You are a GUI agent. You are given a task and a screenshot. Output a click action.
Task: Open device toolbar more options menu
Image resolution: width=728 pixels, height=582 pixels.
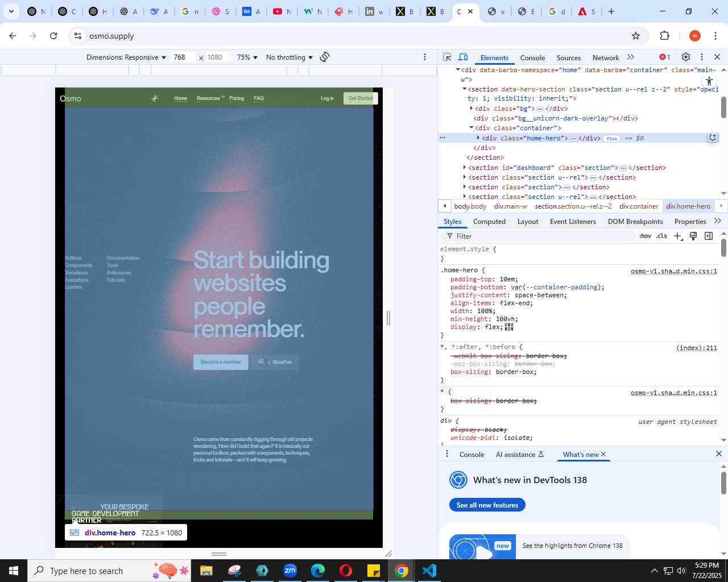point(425,57)
